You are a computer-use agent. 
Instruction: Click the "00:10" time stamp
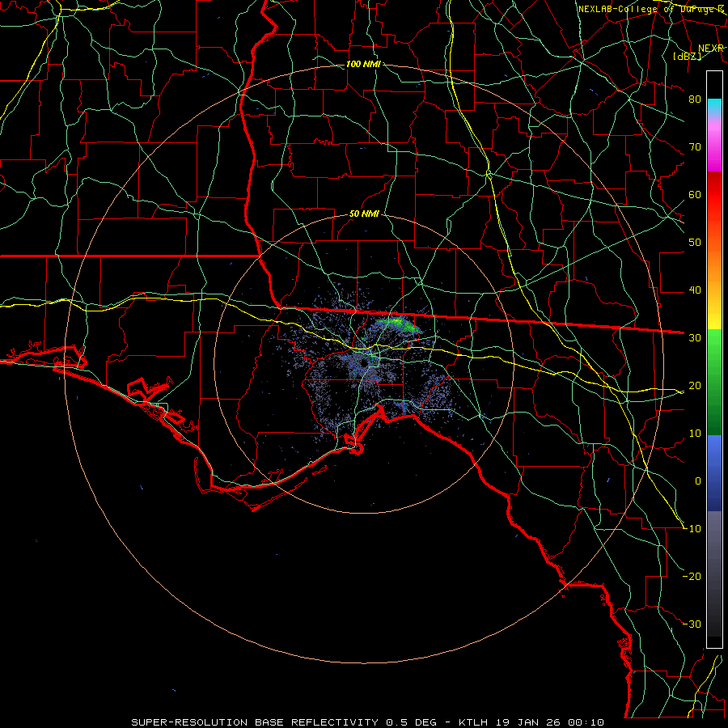coord(586,722)
